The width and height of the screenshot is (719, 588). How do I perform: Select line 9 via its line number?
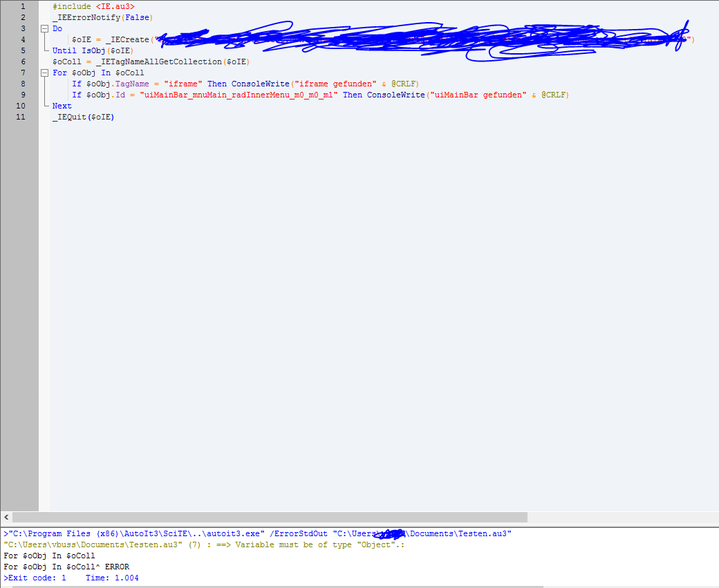(23, 95)
